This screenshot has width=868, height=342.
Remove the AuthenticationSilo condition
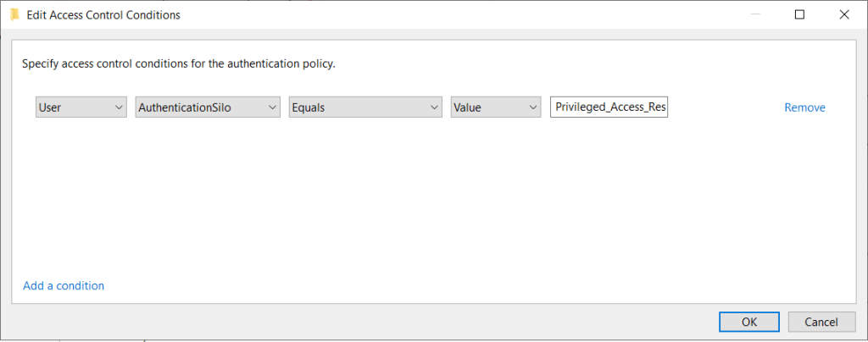[804, 108]
